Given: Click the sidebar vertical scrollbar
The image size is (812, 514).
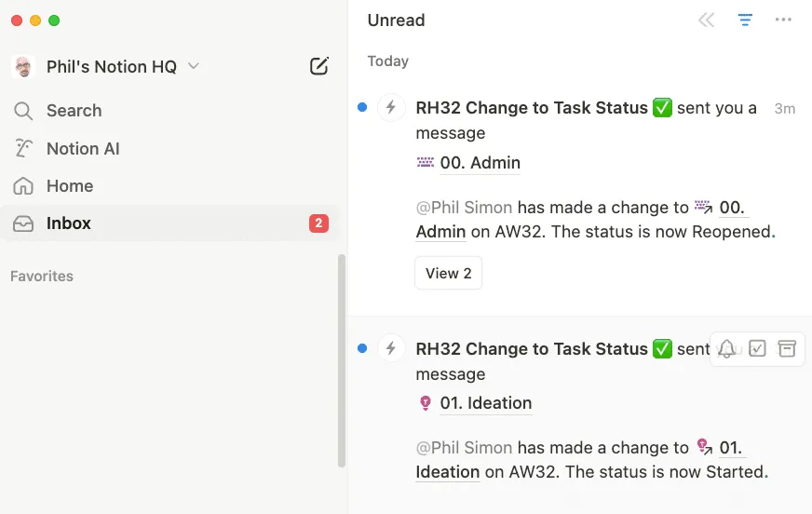Looking at the screenshot, I should point(341,360).
